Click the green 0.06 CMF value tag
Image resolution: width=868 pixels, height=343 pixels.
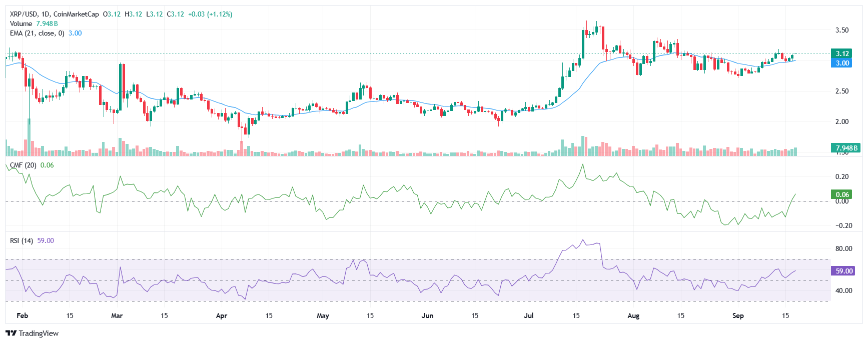[842, 194]
